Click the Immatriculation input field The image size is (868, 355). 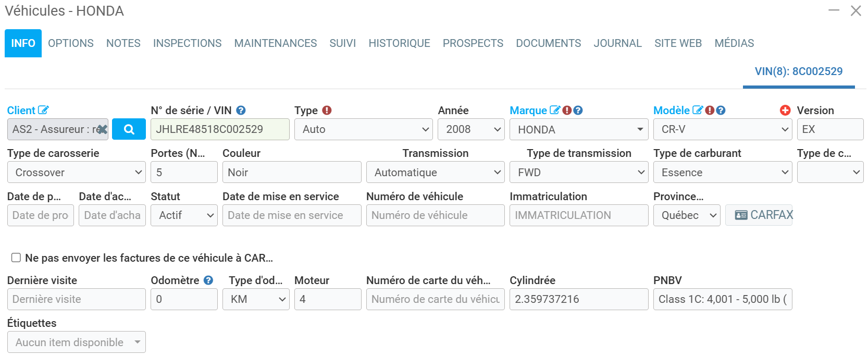pos(578,215)
